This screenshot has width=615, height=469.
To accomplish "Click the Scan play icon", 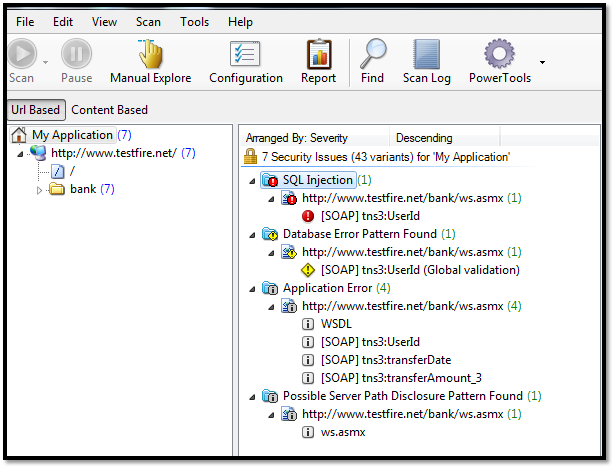I will [22, 54].
